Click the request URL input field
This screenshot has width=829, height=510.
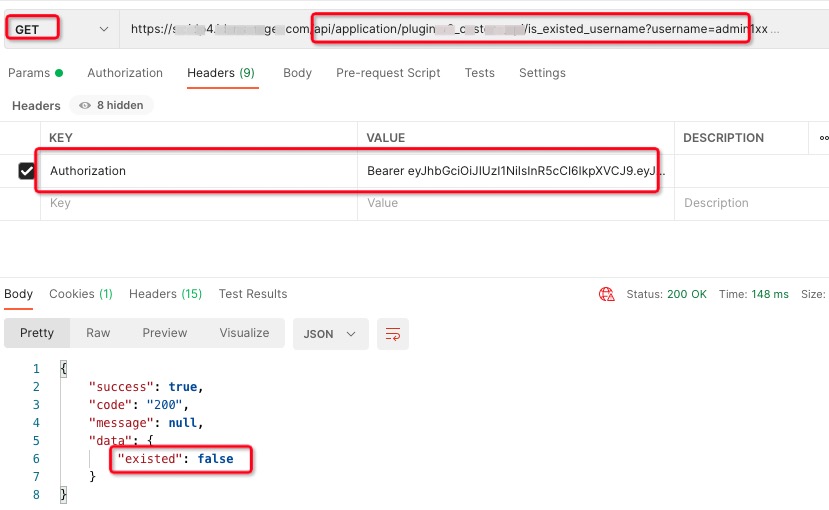click(x=450, y=29)
